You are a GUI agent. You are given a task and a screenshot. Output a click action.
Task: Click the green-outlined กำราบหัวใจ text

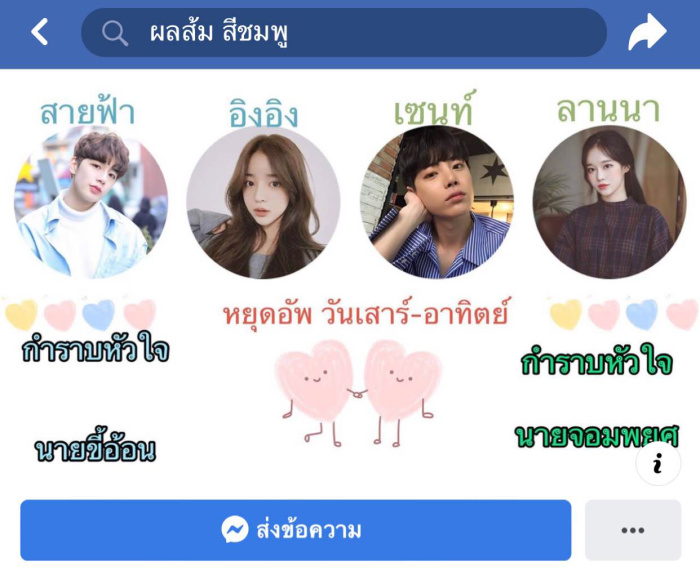[x=596, y=362]
